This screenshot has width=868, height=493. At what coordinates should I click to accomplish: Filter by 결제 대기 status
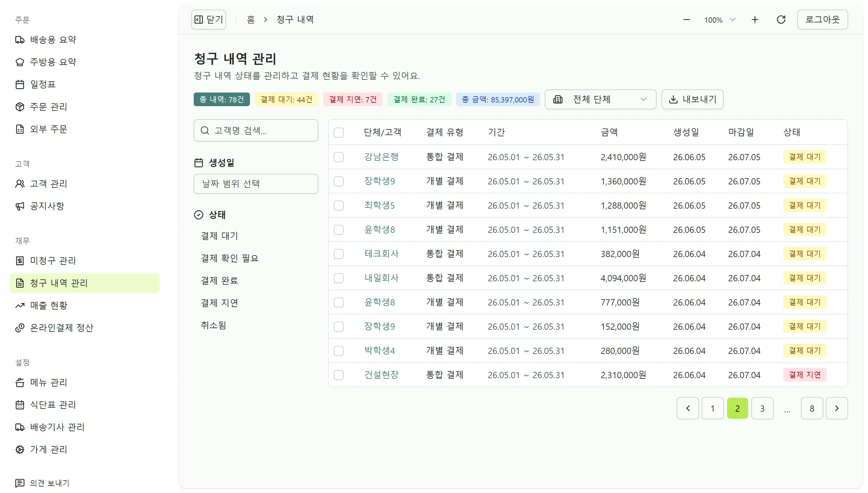pyautogui.click(x=219, y=236)
